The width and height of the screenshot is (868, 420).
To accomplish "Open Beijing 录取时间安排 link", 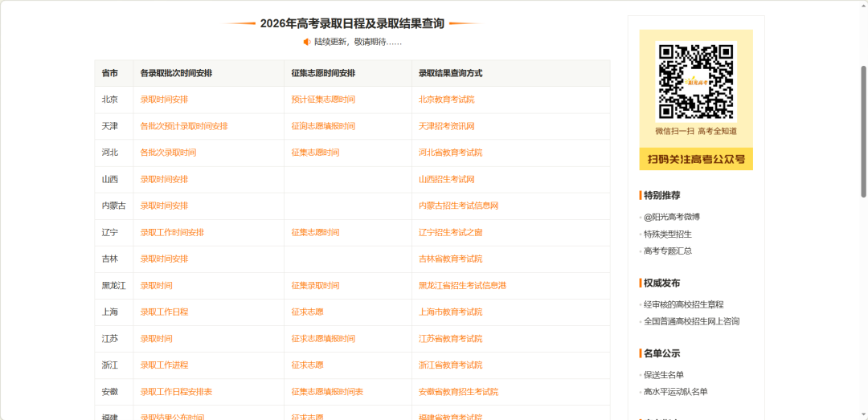I will click(x=165, y=100).
